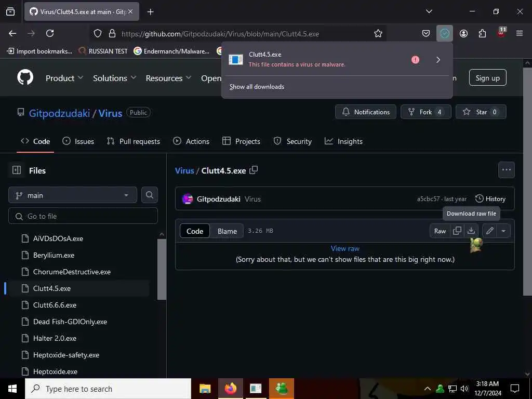Open the Security tab
Image resolution: width=532 pixels, height=399 pixels.
click(292, 141)
